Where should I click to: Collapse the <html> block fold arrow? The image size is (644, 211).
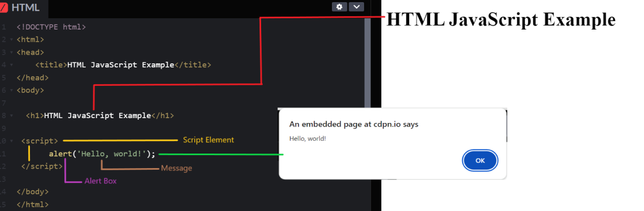pos(11,39)
